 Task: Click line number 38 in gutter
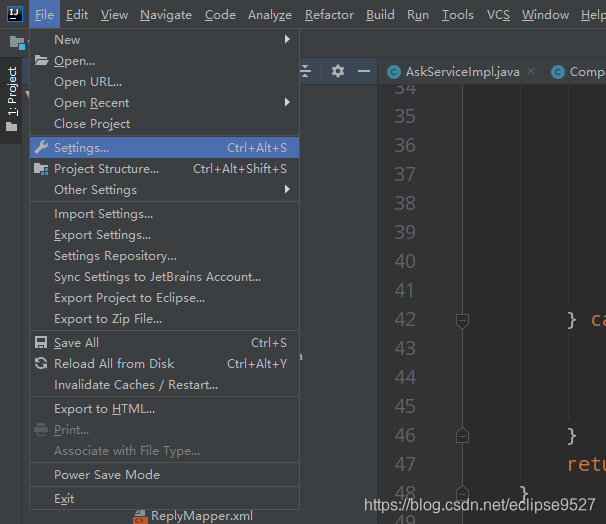point(405,203)
